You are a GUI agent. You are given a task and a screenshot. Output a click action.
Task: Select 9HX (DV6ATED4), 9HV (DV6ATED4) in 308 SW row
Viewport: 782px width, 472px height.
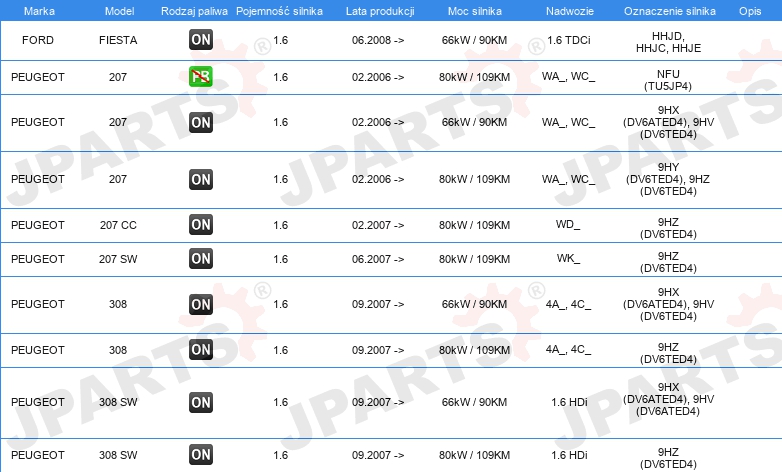pyautogui.click(x=668, y=399)
